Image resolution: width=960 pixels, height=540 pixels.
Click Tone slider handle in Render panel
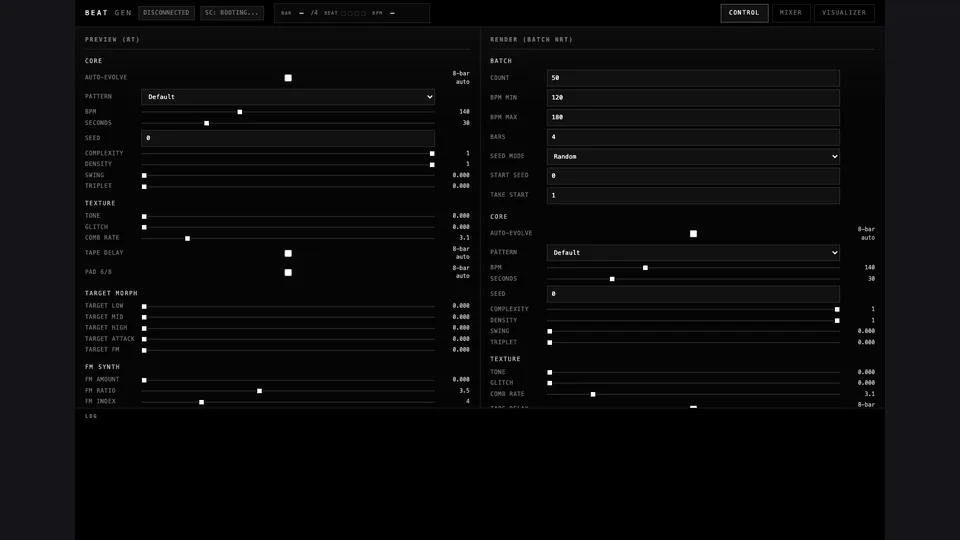click(x=550, y=372)
